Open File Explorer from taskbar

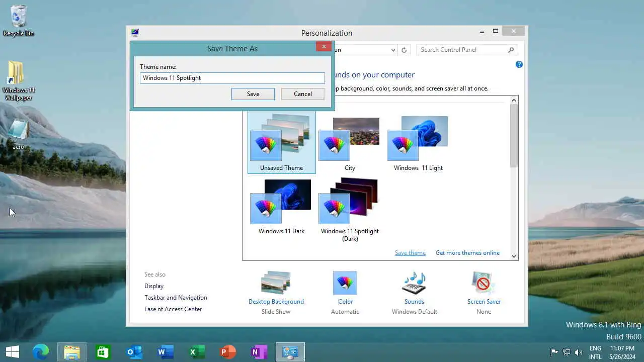tap(72, 352)
